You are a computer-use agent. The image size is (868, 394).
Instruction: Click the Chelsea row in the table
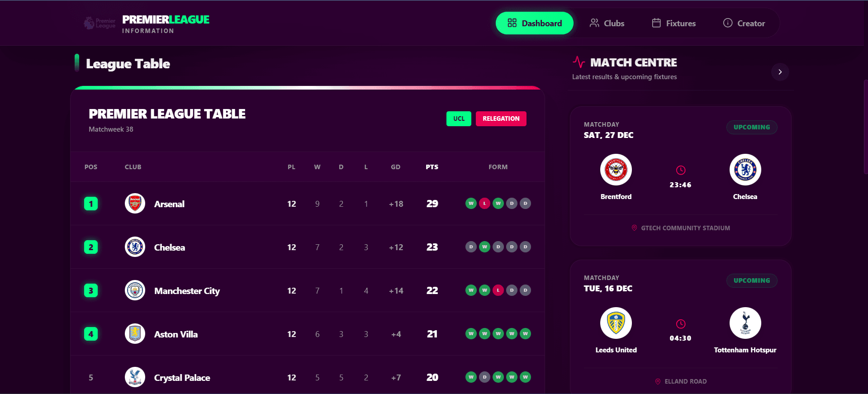pyautogui.click(x=170, y=247)
